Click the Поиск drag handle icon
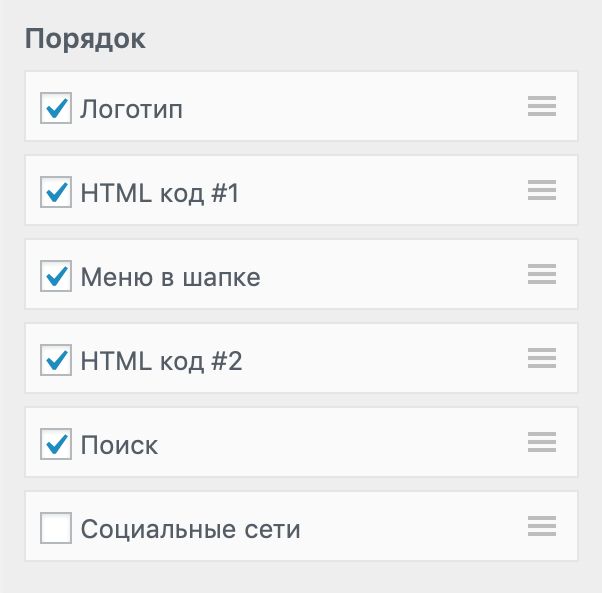 (541, 443)
